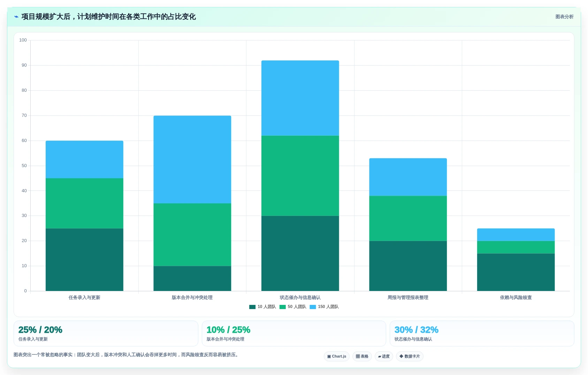The width and height of the screenshot is (588, 375).
Task: Toggle the 10 人团队 legend swatch
Action: click(x=252, y=307)
